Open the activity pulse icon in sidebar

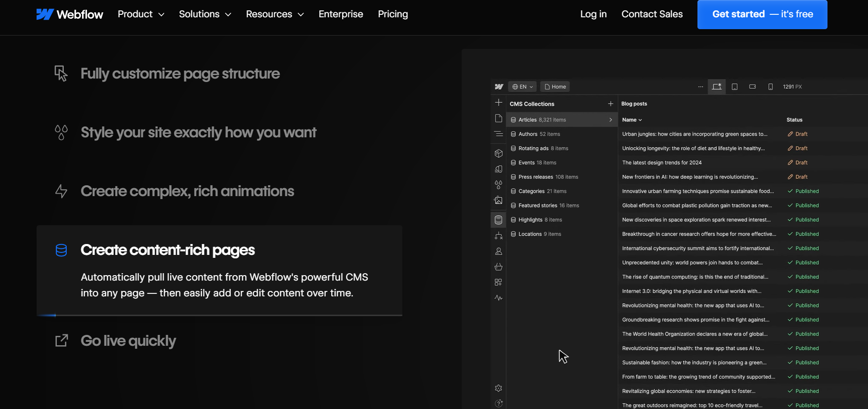pos(498,298)
